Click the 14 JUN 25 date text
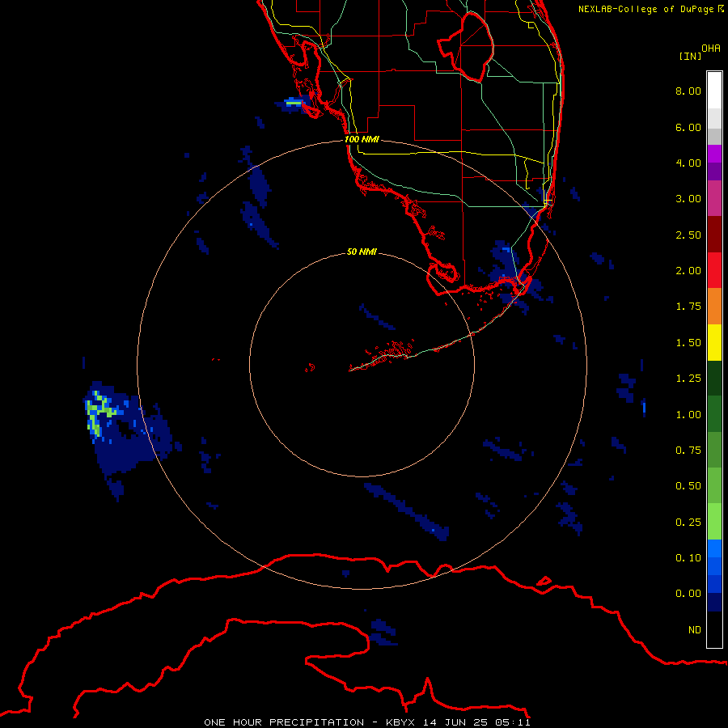Viewport: 728px width, 728px height. 454,722
